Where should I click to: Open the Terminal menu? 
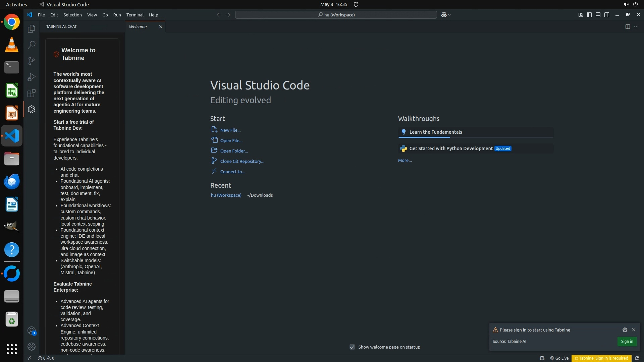click(135, 15)
